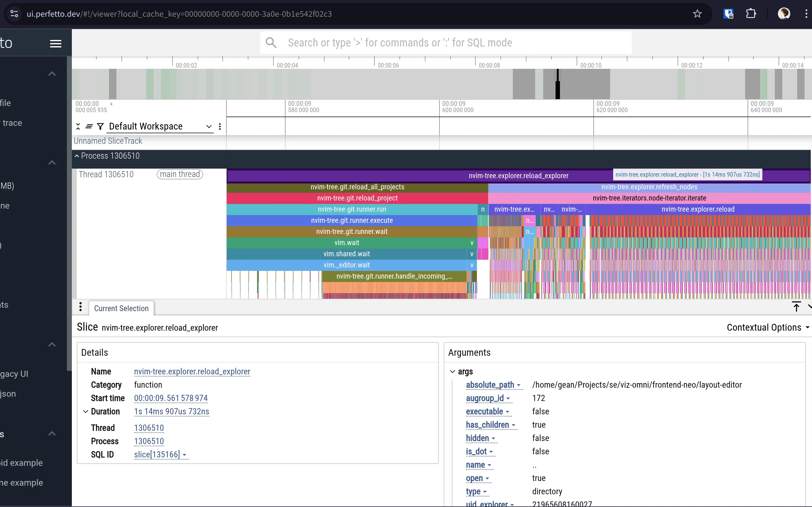Focus the search or command input field
Viewport: 812px width, 507px height.
[x=446, y=43]
